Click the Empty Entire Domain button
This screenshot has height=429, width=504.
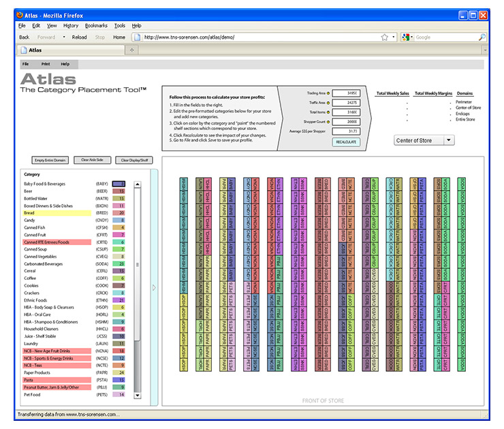point(50,160)
